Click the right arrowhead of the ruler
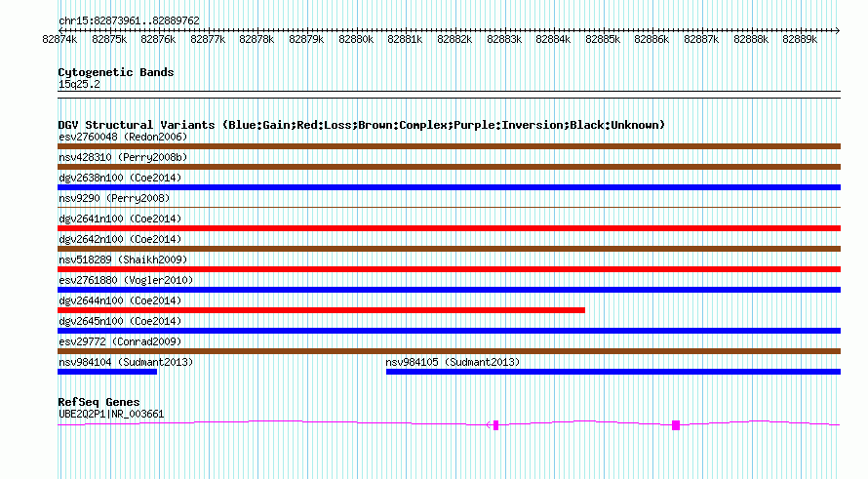Viewport: 868px width, 479px height. pyautogui.click(x=838, y=30)
